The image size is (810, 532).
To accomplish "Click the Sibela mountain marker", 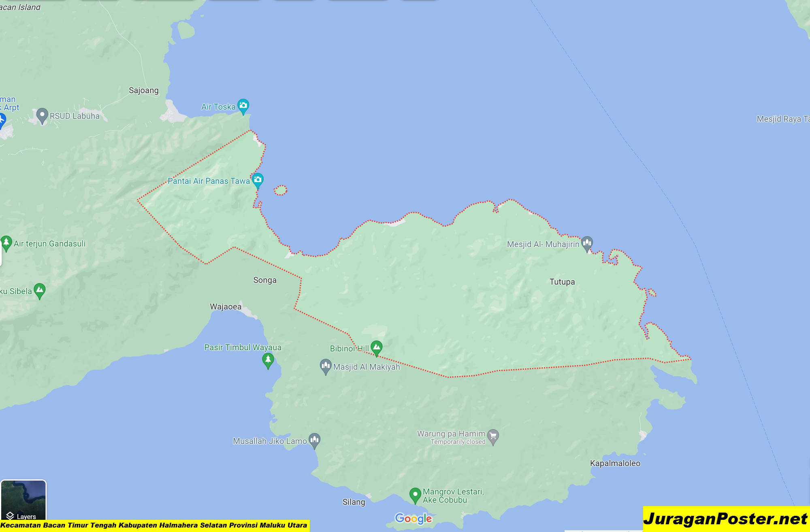I will pos(39,291).
